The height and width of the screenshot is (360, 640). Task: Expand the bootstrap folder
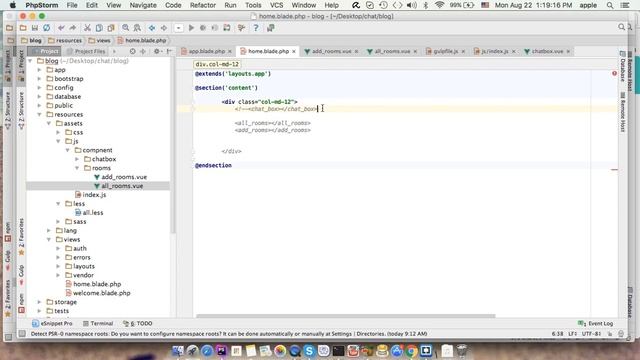coord(40,79)
